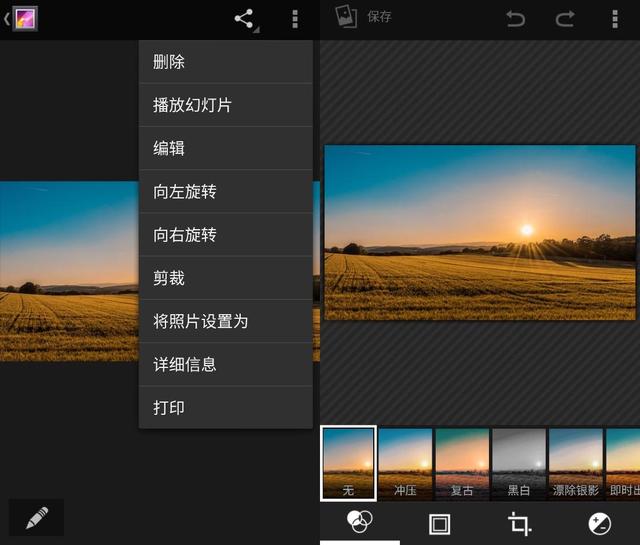
Task: Open the editor's three-dot overflow menu
Action: 614,19
